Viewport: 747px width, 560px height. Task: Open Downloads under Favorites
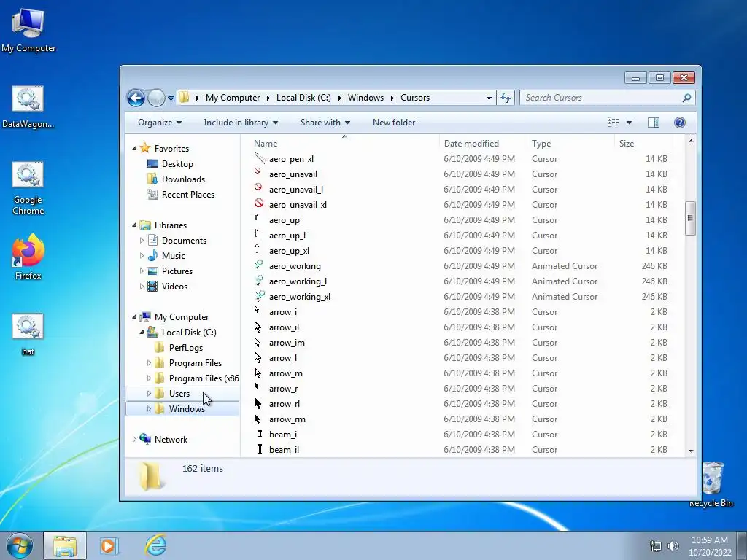tap(183, 179)
